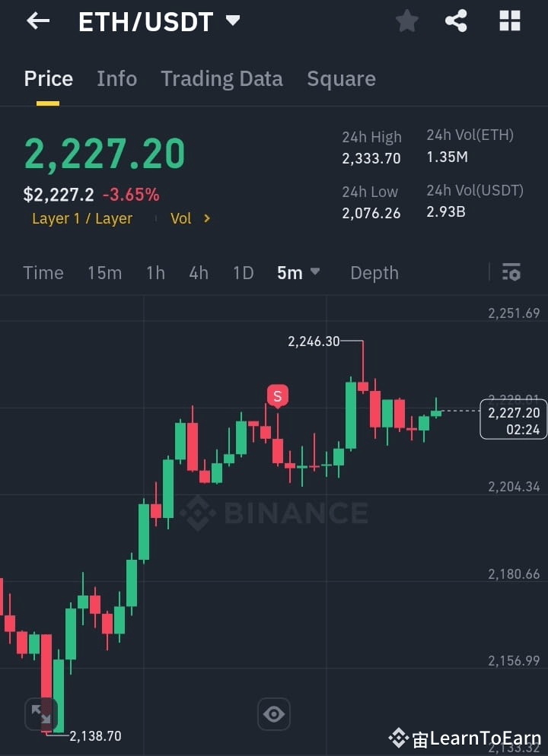Screen dimensions: 548x756
Task: Expand chart to fullscreen mode
Action: coord(43,713)
